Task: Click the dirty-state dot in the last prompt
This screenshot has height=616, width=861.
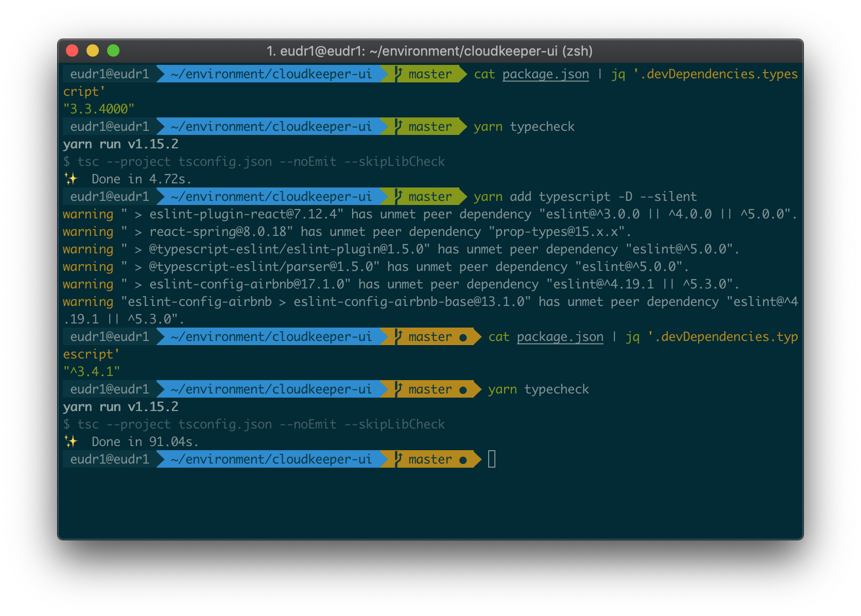Action: tap(463, 460)
